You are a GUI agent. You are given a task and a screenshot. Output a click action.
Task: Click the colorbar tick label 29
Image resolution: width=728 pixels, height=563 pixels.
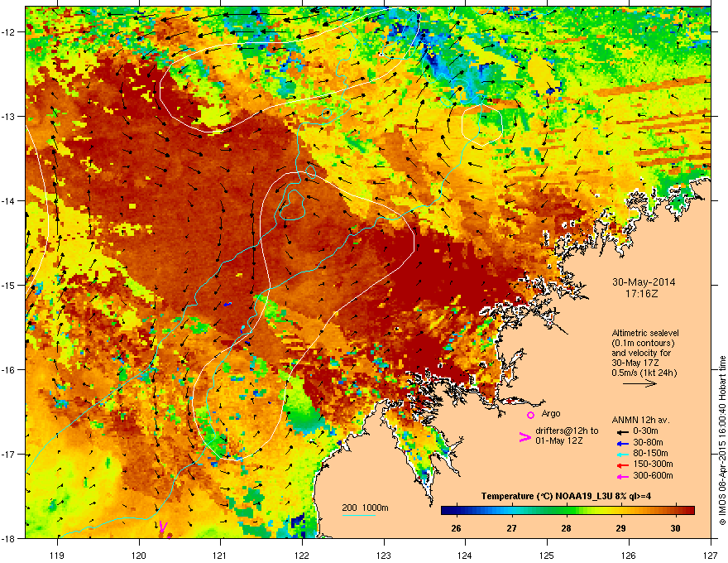pos(620,528)
